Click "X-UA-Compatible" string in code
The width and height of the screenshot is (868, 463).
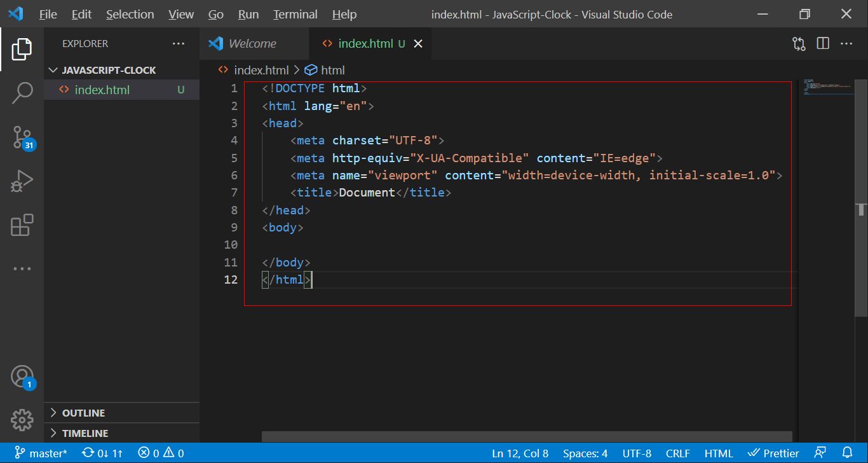coord(469,158)
